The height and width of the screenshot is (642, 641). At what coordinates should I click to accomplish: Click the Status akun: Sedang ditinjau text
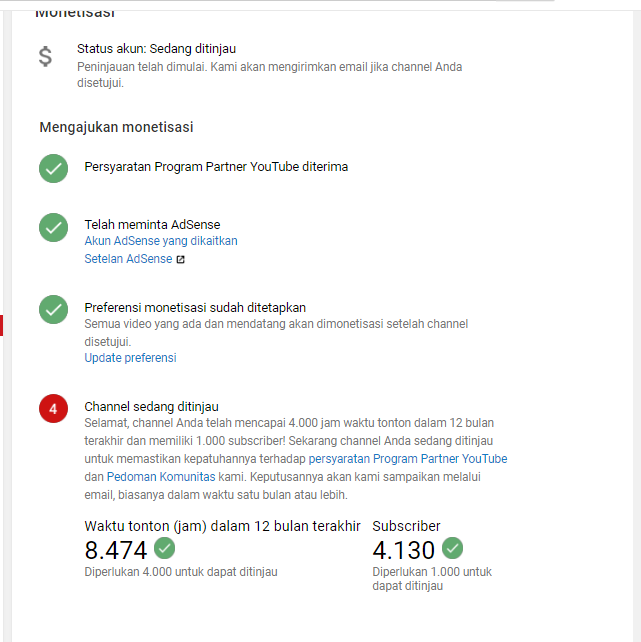(x=156, y=49)
